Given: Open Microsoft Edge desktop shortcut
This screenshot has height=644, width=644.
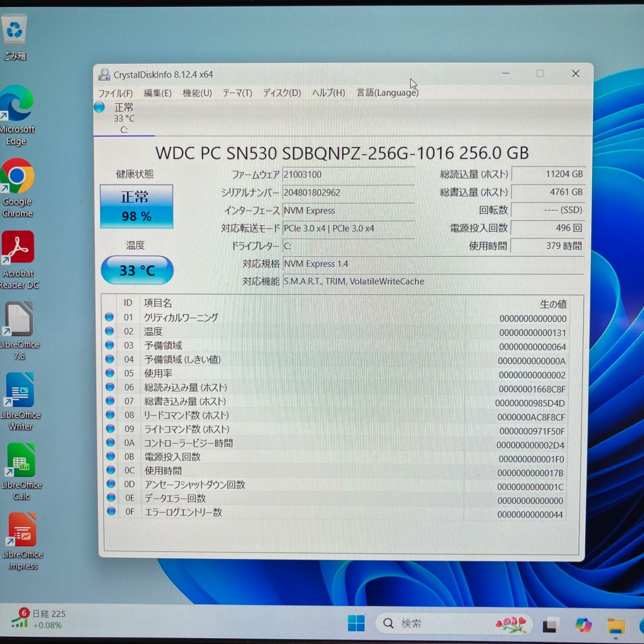Looking at the screenshot, I should (17, 116).
